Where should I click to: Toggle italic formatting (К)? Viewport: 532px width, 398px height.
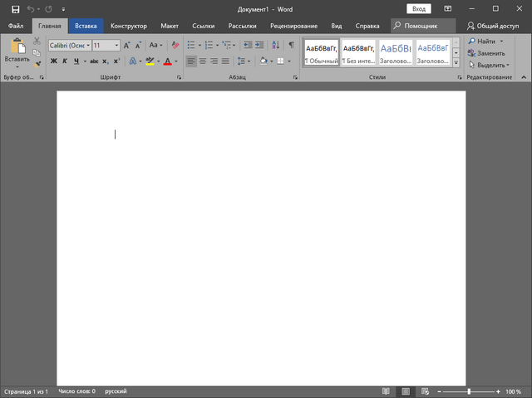point(65,61)
